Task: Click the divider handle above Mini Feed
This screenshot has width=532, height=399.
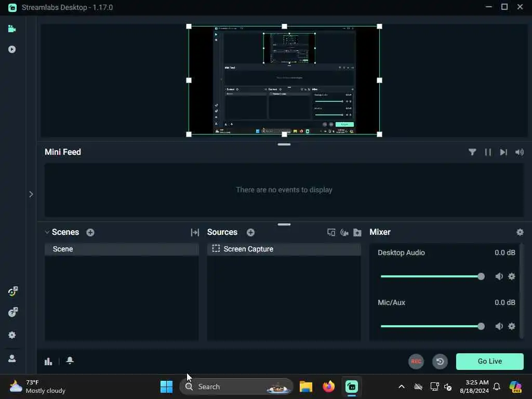Action: tap(284, 144)
